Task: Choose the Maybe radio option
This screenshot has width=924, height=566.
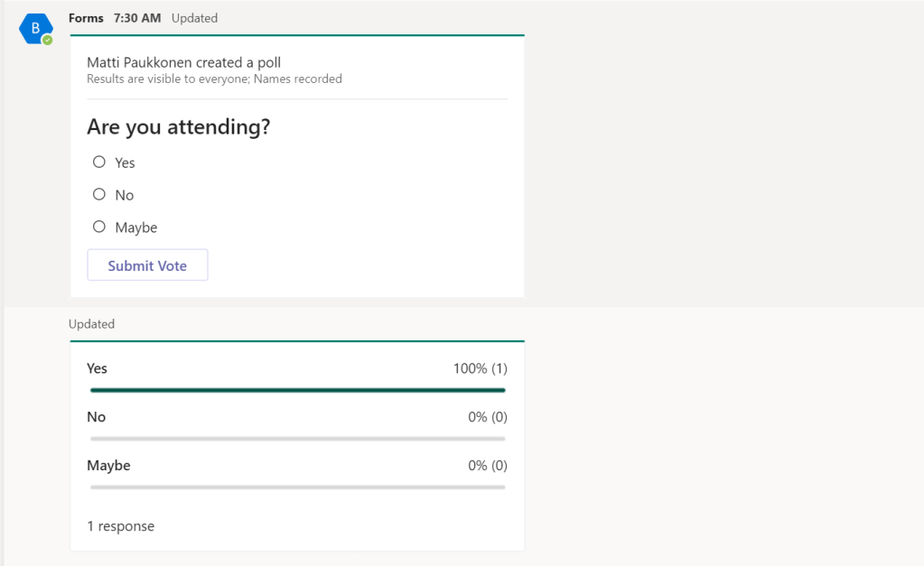Action: tap(99, 227)
